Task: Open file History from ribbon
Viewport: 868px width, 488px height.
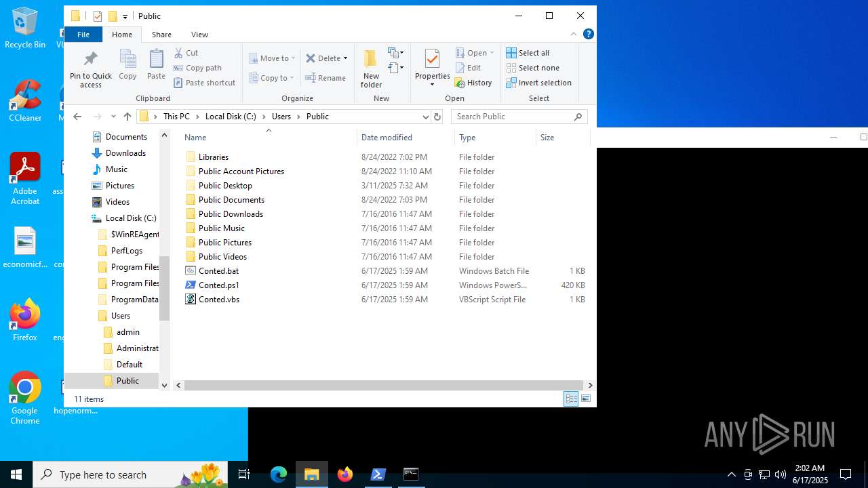Action: [473, 83]
